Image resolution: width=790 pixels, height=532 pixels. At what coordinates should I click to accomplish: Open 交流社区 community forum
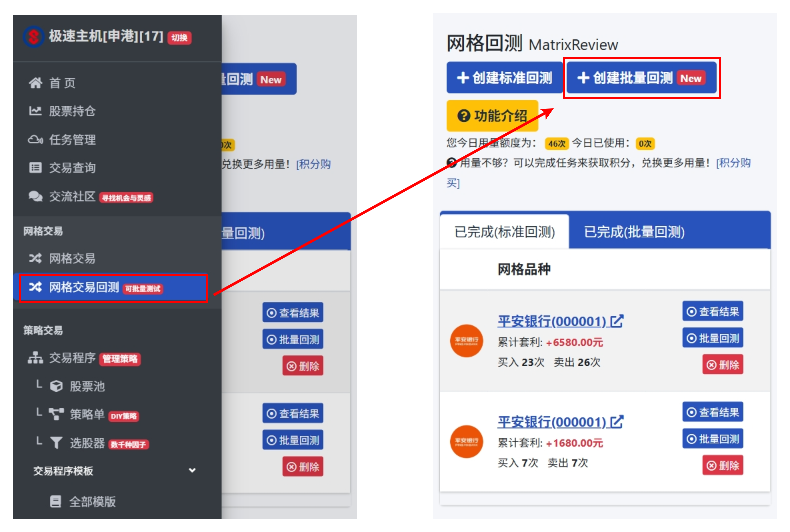72,196
